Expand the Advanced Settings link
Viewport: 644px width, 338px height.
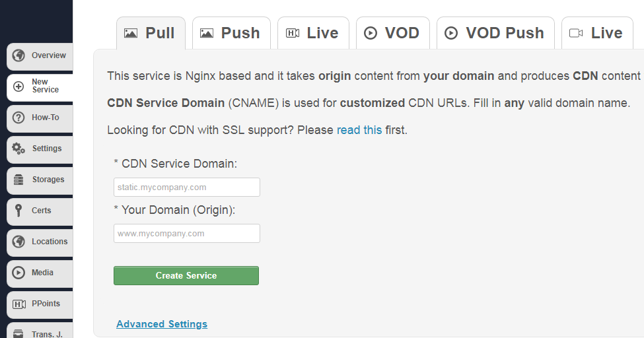click(x=162, y=324)
